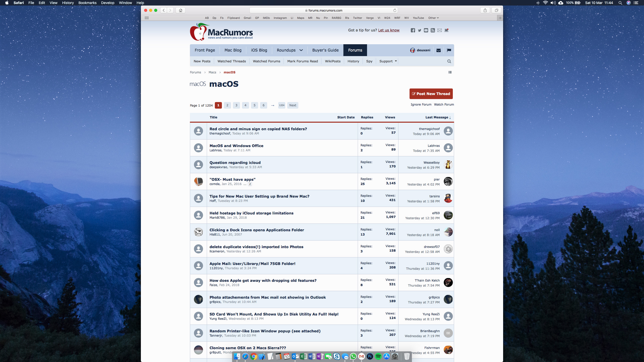This screenshot has height=362, width=644.
Task: Open Top Sites grid icon in favorites bar
Action: coord(147,18)
